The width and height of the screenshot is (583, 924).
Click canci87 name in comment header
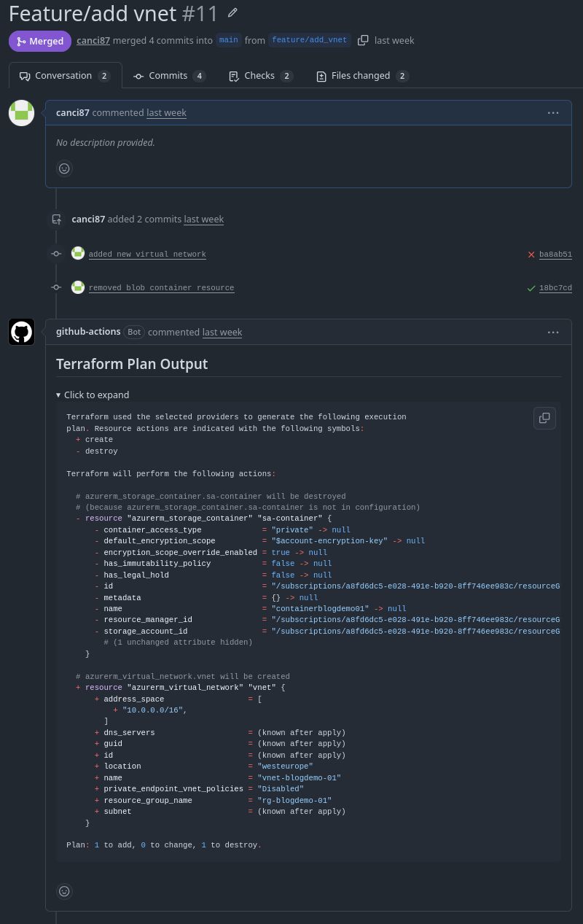73,112
